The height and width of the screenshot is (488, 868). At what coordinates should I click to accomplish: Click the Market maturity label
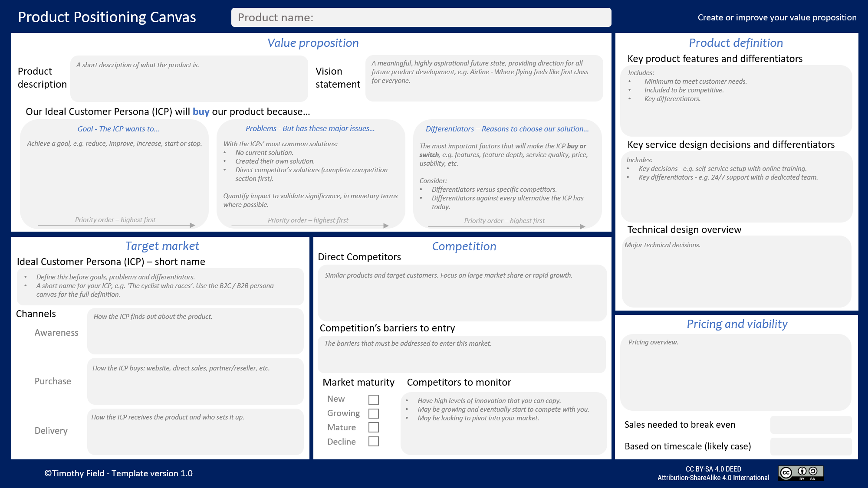pyautogui.click(x=358, y=382)
